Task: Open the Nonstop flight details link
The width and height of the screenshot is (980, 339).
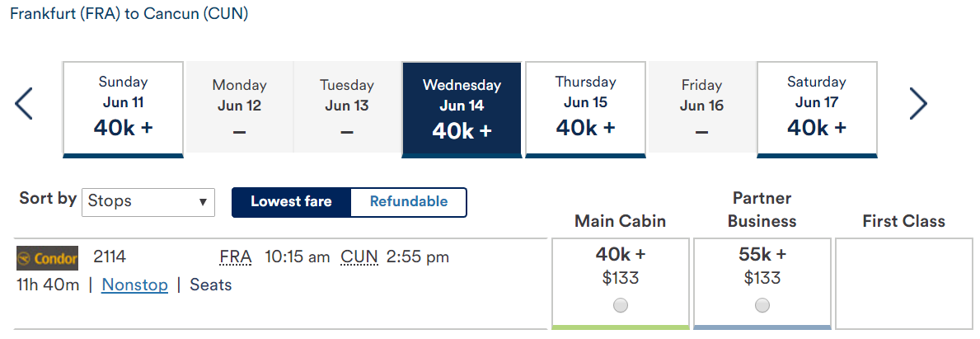Action: point(135,285)
